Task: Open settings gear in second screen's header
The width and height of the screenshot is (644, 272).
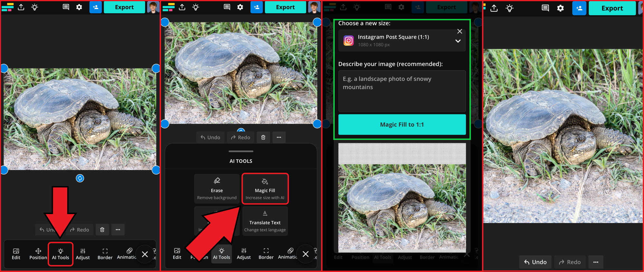Action: click(x=240, y=7)
